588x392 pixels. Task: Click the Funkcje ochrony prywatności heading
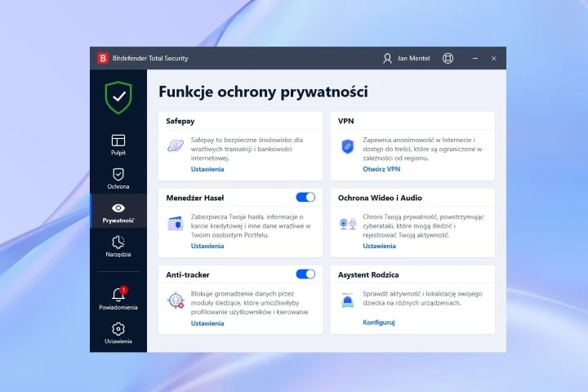pyautogui.click(x=263, y=92)
